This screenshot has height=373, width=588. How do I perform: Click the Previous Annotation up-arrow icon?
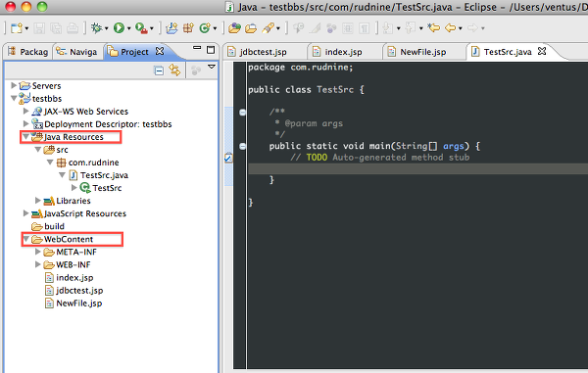click(411, 28)
